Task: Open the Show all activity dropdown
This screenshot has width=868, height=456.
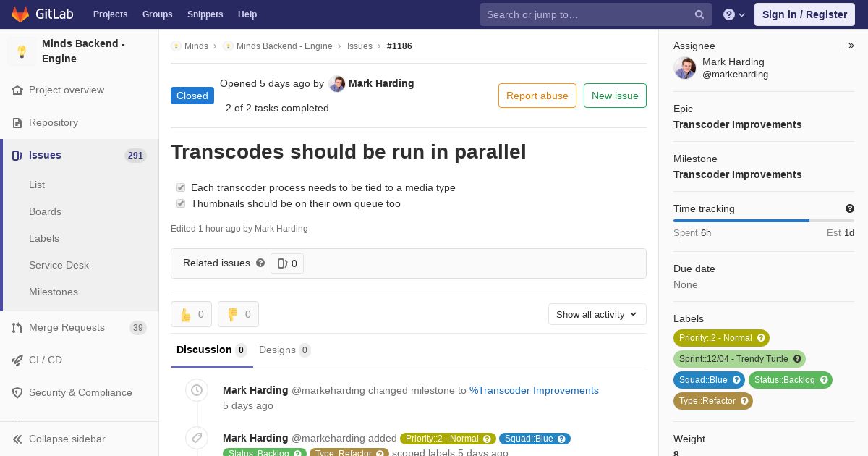Action: 597,314
